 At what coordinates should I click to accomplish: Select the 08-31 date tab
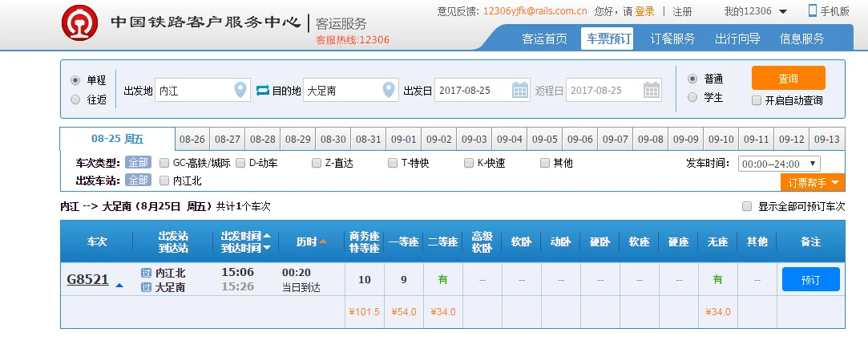point(368,139)
